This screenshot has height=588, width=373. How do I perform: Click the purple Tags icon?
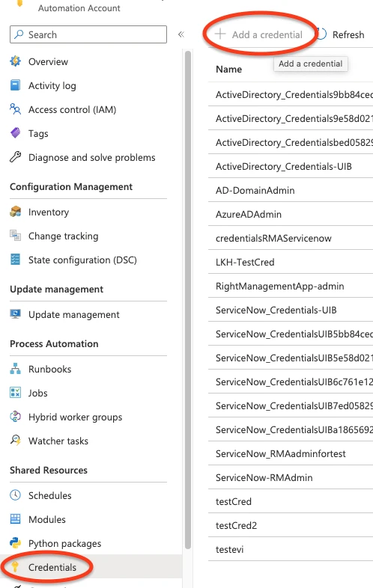point(16,132)
